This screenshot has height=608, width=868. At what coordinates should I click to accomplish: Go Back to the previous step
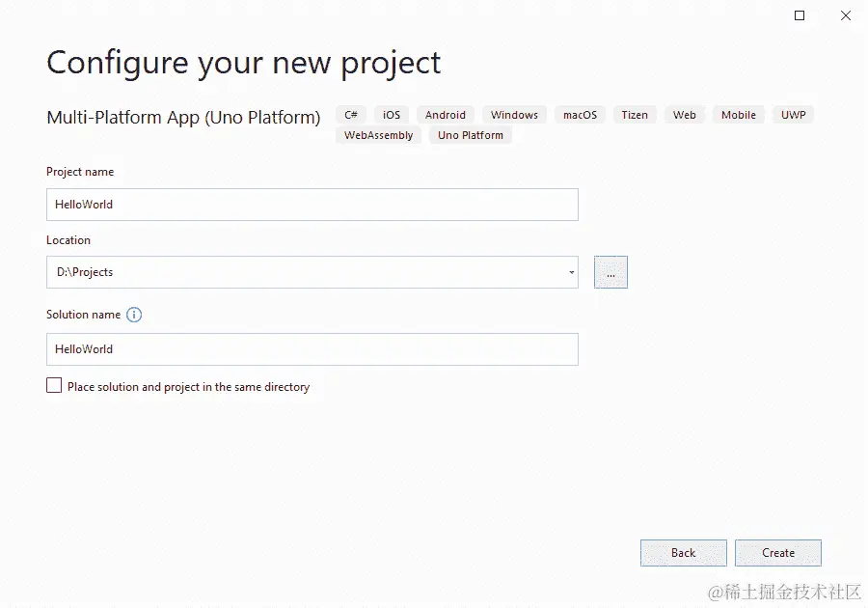(683, 553)
